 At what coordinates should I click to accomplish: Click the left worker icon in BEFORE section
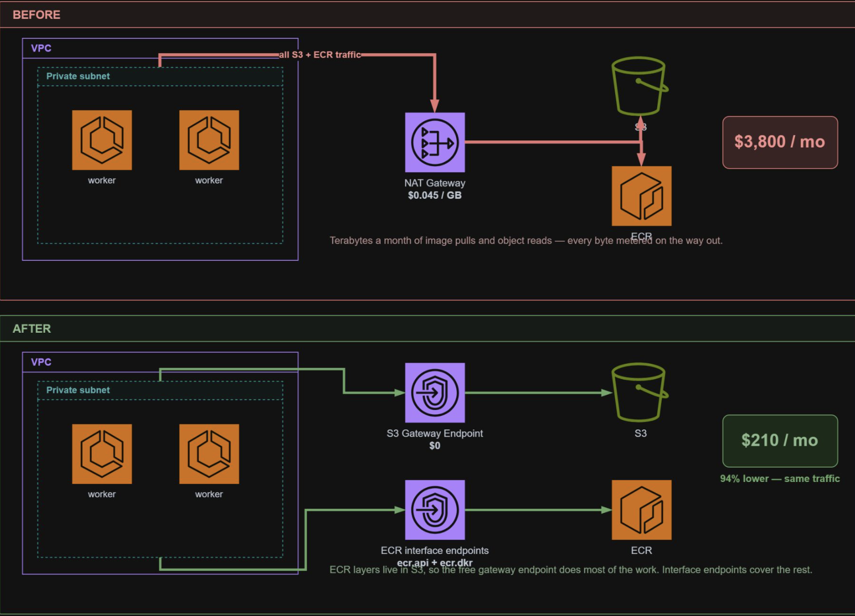[x=102, y=140]
